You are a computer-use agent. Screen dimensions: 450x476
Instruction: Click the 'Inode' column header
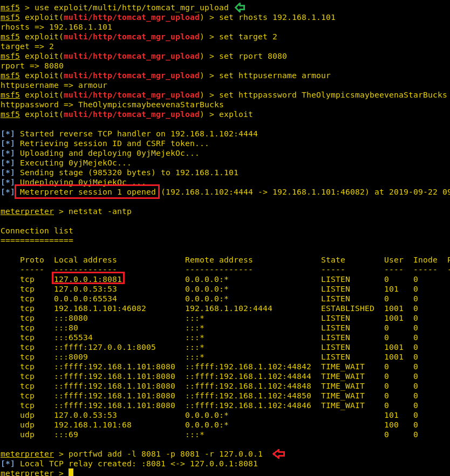click(425, 260)
